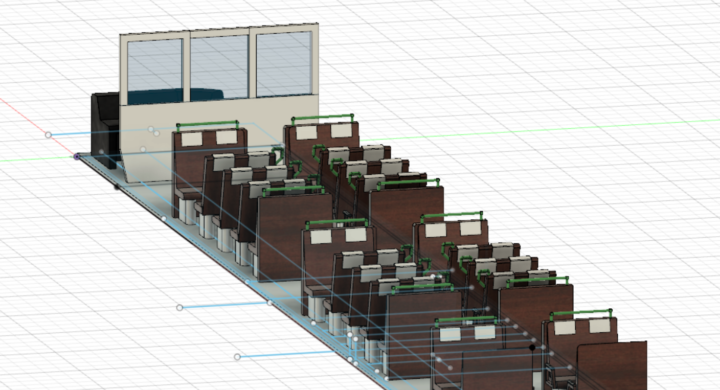Select the small black point below the floor's front corner
This screenshot has width=720, height=390.
click(x=117, y=187)
